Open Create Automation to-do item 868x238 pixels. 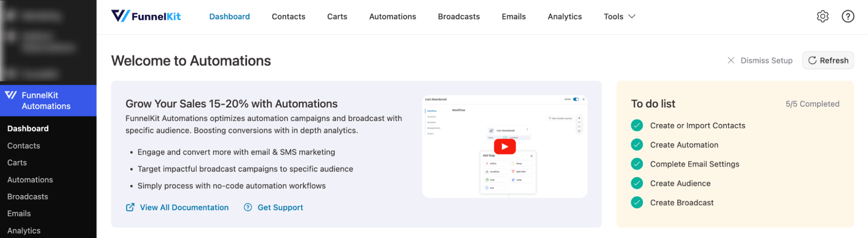coord(684,145)
